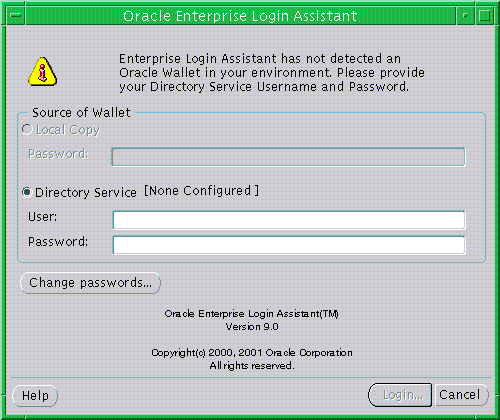Click the User label text
The width and height of the screenshot is (500, 420).
click(43, 217)
